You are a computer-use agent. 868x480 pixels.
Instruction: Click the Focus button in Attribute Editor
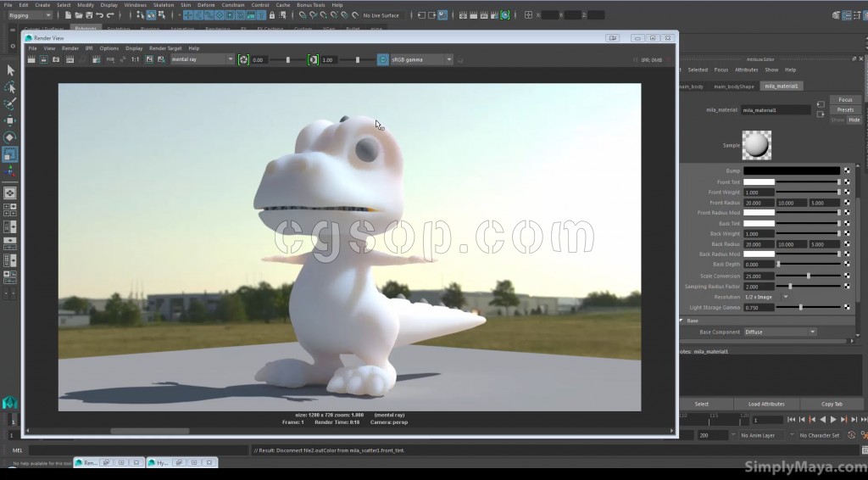point(845,100)
